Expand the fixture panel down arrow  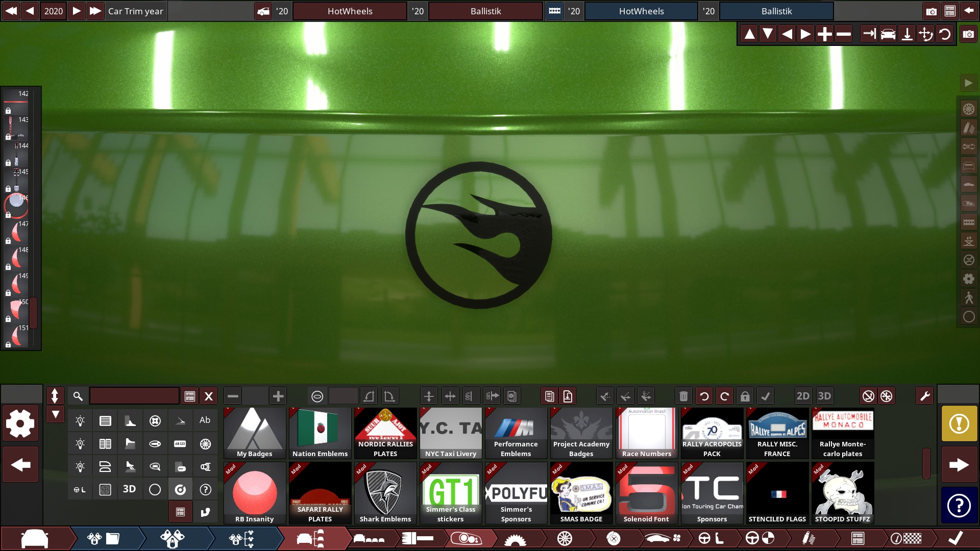(x=55, y=414)
